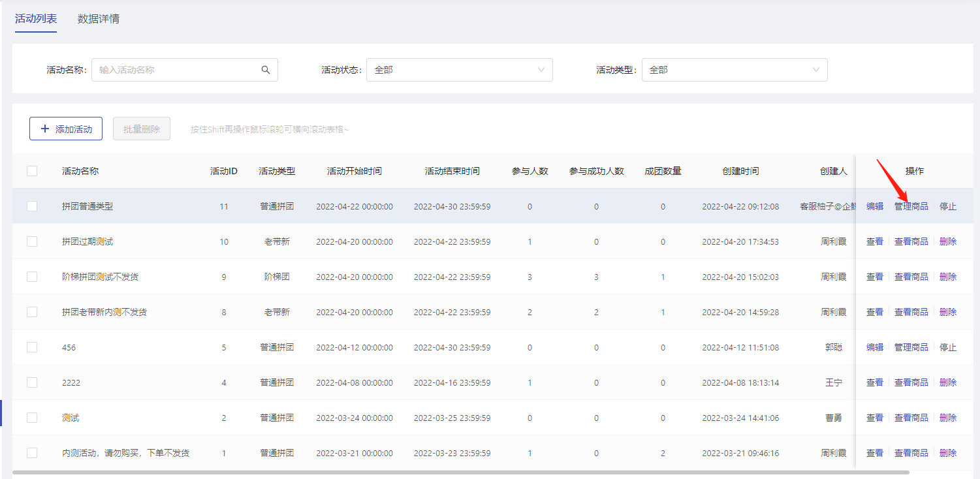This screenshot has width=980, height=479.
Task: Click the 批量删除 button
Action: [x=142, y=129]
